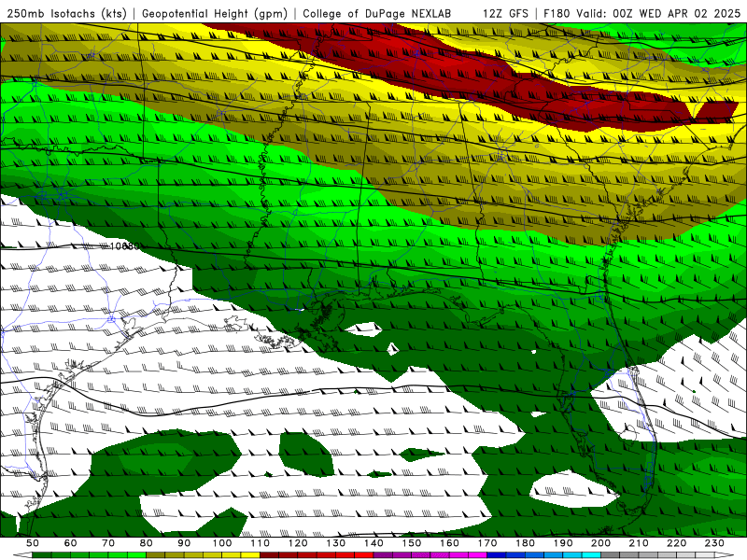Click the '200' color scale label
The height and width of the screenshot is (560, 747).
coord(601,543)
